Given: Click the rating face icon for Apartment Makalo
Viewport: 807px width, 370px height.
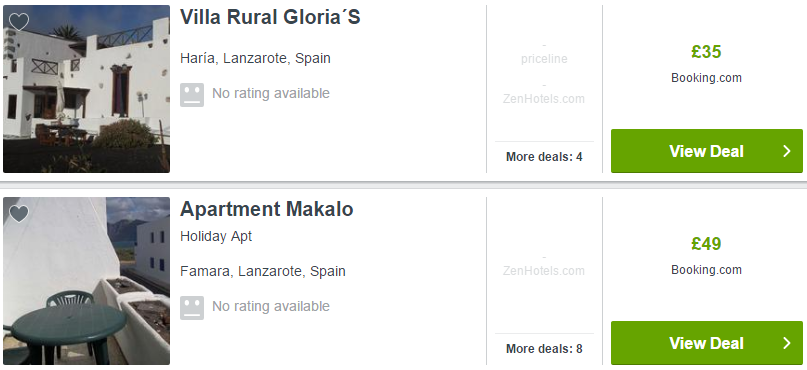Looking at the screenshot, I should (192, 308).
